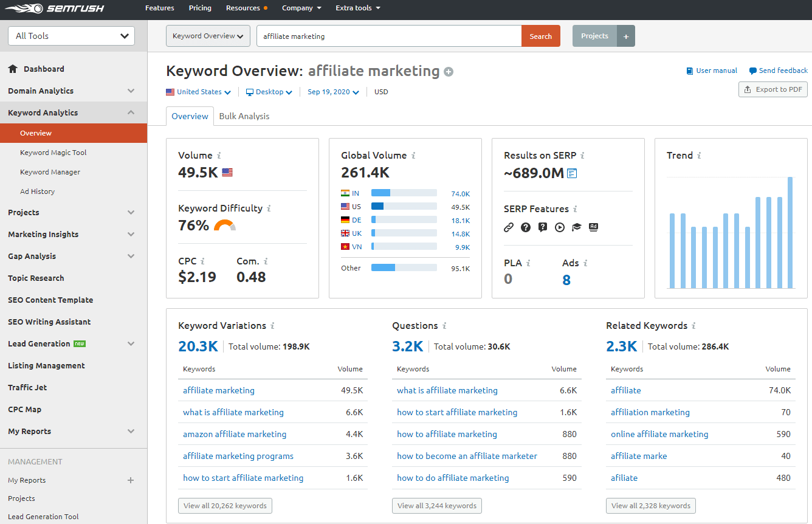Expand the Domain Analytics section
Viewport: 812px width, 524px height.
pos(131,91)
